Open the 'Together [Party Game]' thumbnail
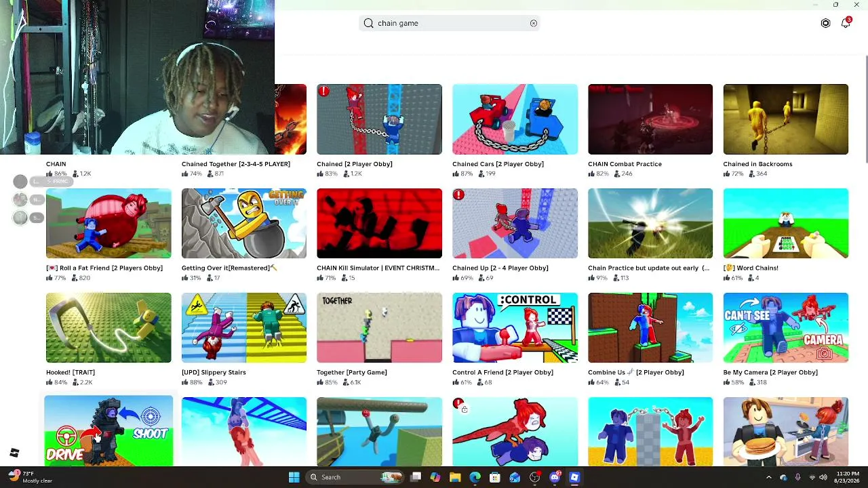Screen dimensions: 868x488 coord(379,328)
